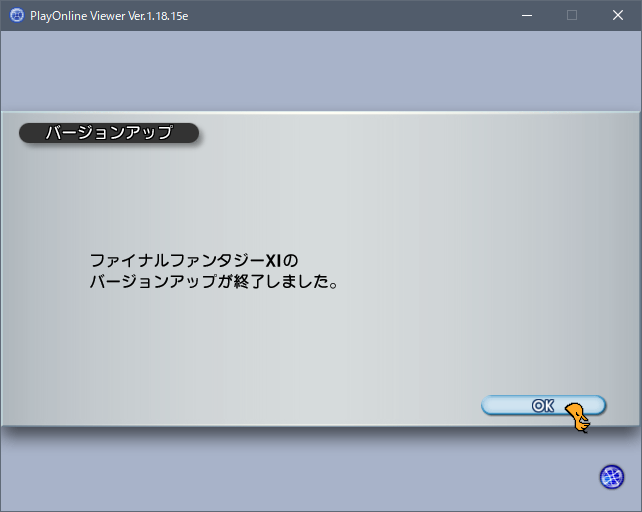Confirm the update with the OK button
Image resolution: width=642 pixels, height=512 pixels.
coord(543,405)
